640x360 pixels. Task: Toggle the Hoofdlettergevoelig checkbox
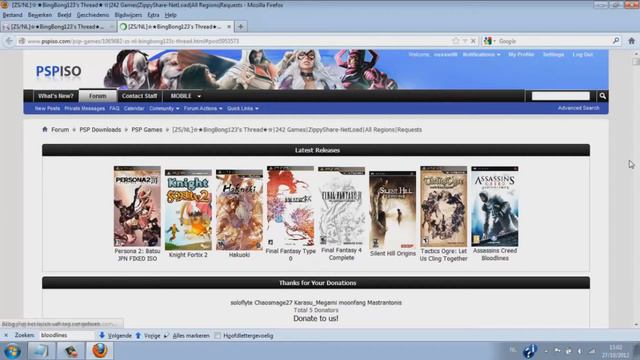[x=218, y=336]
